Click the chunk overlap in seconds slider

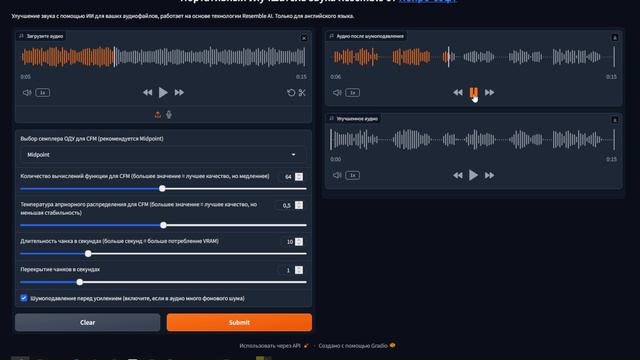click(163, 282)
